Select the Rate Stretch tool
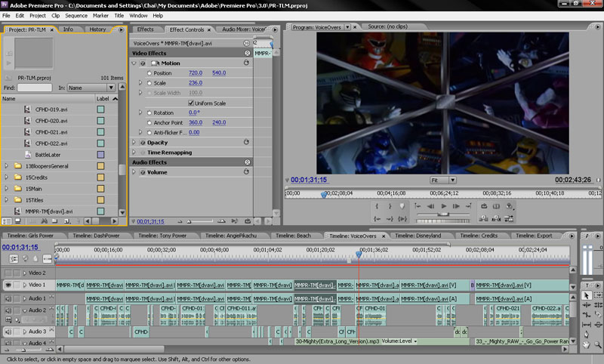 tap(587, 315)
